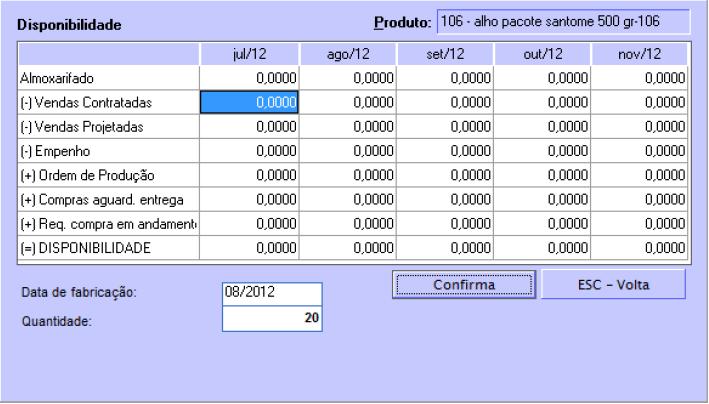
Task: Click Ordem de Produção cell under set/12
Action: click(443, 175)
